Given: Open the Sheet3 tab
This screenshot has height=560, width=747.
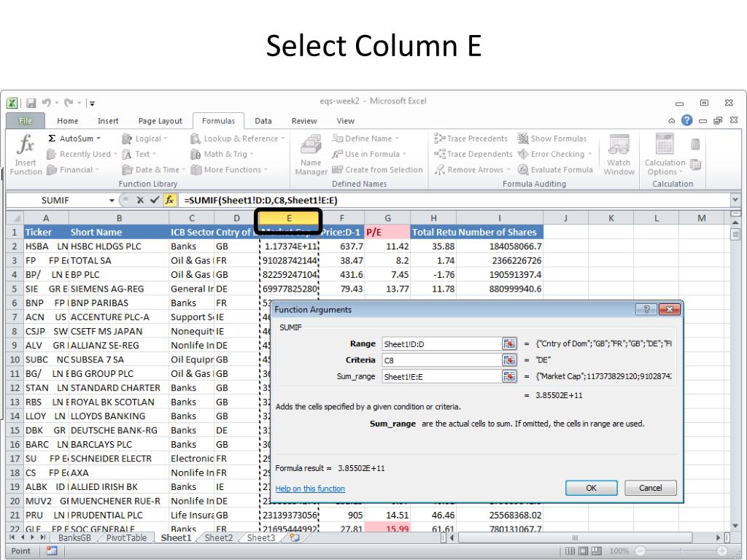Looking at the screenshot, I should [x=261, y=537].
